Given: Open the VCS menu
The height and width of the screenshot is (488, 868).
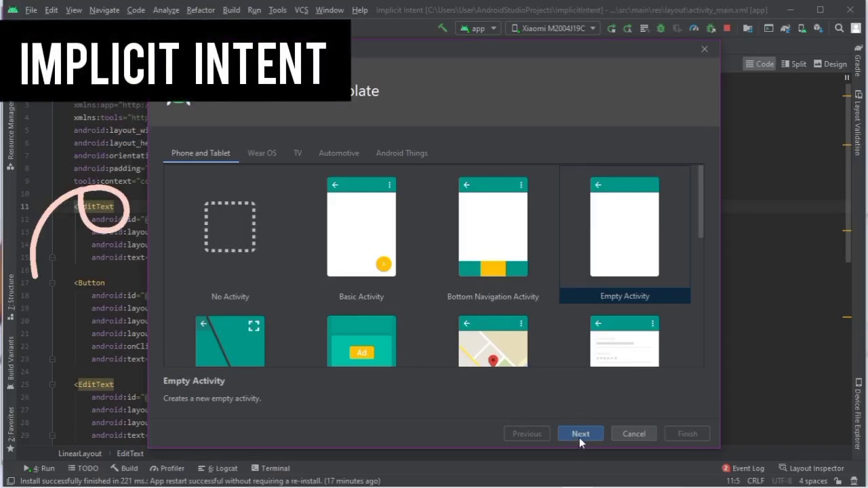Looking at the screenshot, I should point(301,10).
